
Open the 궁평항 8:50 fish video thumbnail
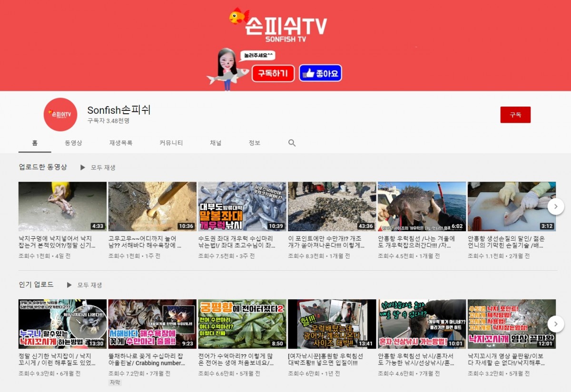(242, 324)
